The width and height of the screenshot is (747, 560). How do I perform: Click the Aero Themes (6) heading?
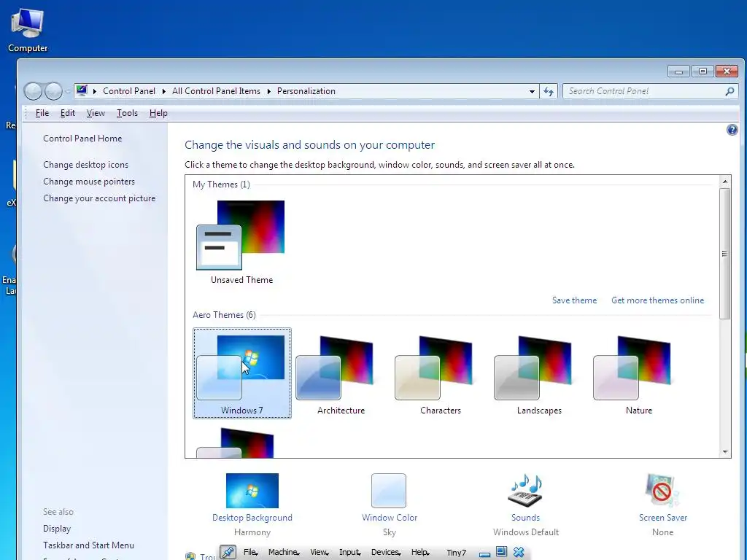[x=224, y=315]
